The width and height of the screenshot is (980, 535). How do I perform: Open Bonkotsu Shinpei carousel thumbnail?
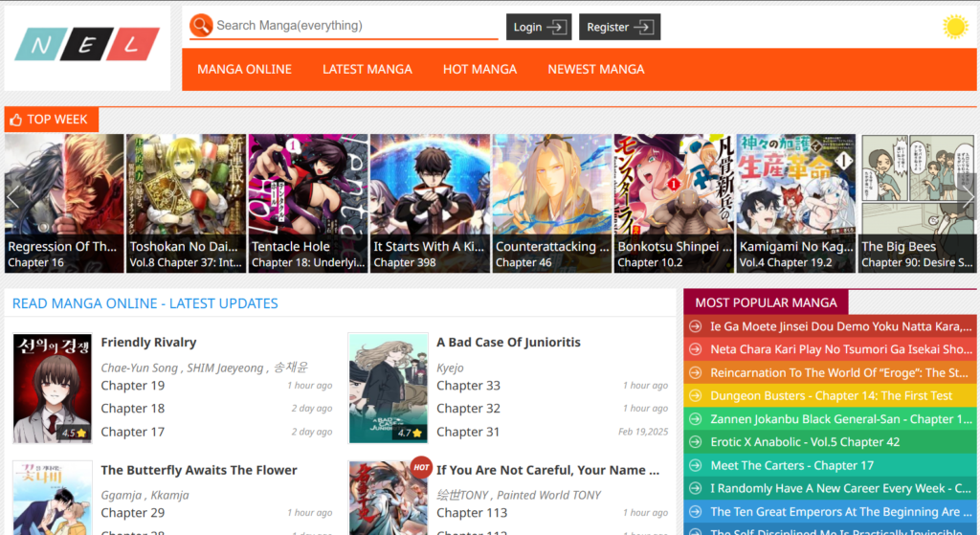pos(674,203)
